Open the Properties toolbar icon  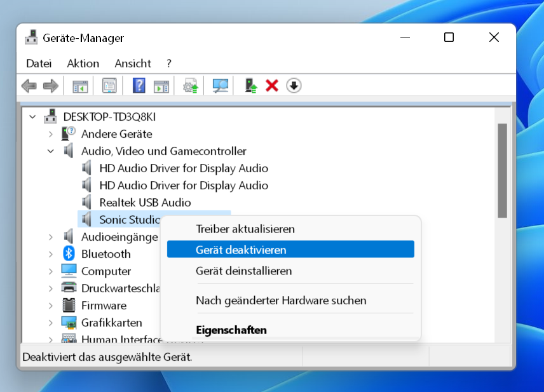tap(109, 85)
